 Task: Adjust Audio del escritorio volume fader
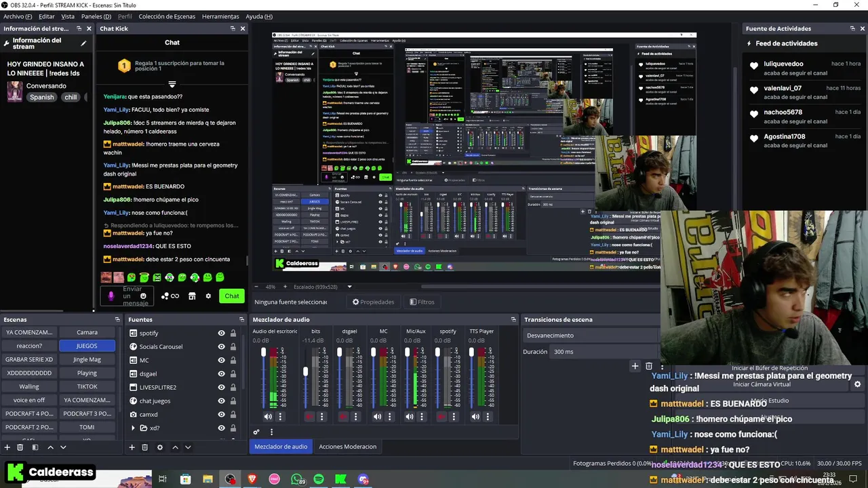264,353
